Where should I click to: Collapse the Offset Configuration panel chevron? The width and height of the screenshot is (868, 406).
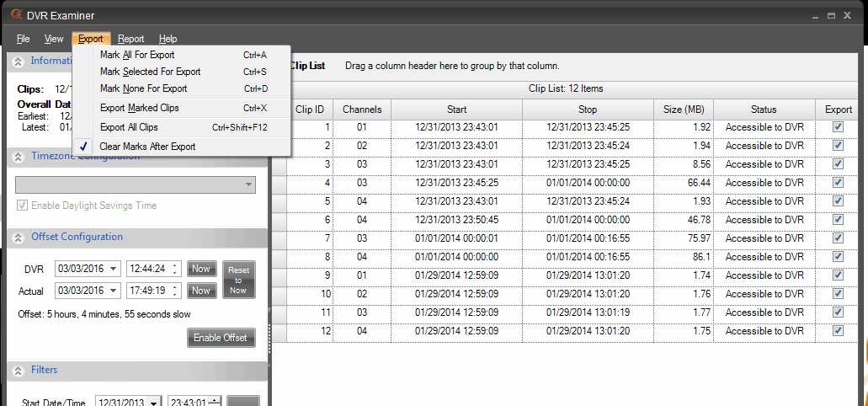[x=19, y=238]
